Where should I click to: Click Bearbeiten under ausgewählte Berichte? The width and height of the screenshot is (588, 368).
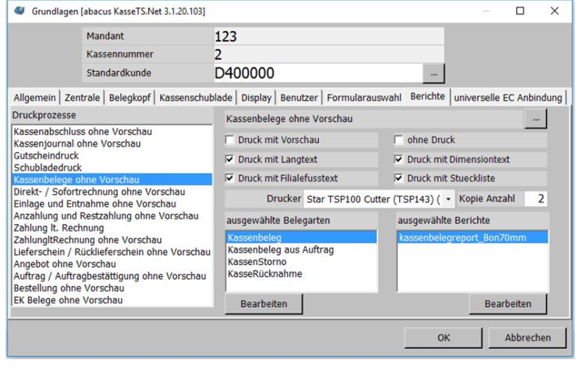(509, 303)
